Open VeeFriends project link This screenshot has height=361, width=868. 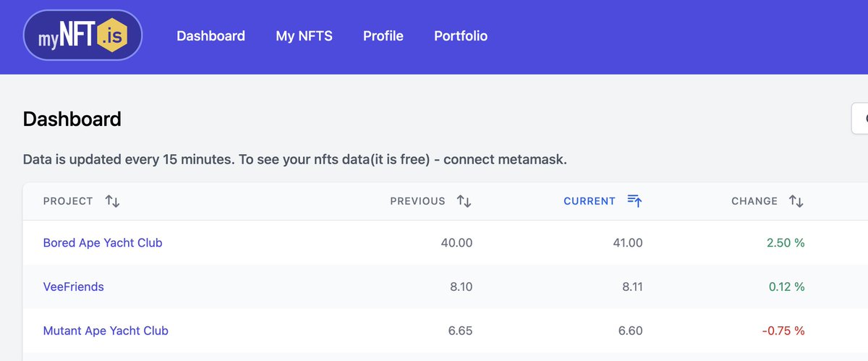pos(74,287)
